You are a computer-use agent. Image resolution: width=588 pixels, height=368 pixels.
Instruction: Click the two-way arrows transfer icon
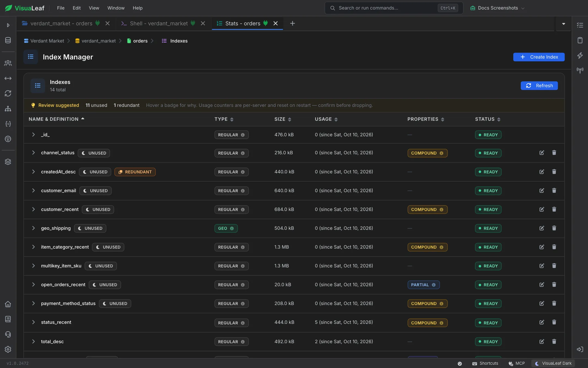point(8,79)
